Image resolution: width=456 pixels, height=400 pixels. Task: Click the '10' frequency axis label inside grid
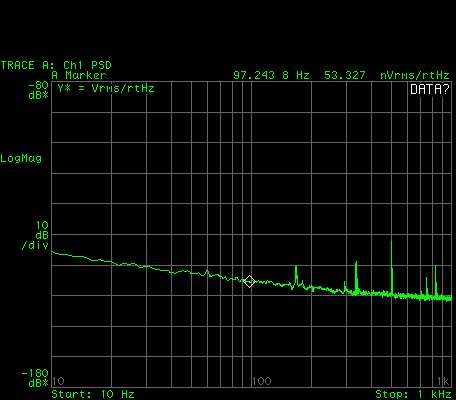pyautogui.click(x=59, y=381)
